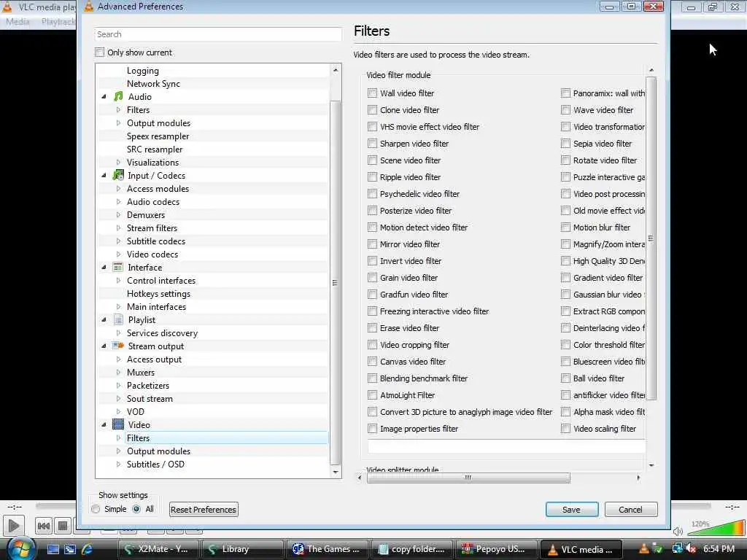Click the Cancel button

point(631,510)
